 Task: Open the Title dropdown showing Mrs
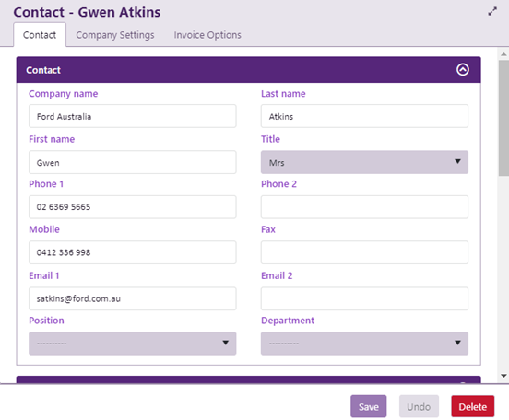[364, 162]
